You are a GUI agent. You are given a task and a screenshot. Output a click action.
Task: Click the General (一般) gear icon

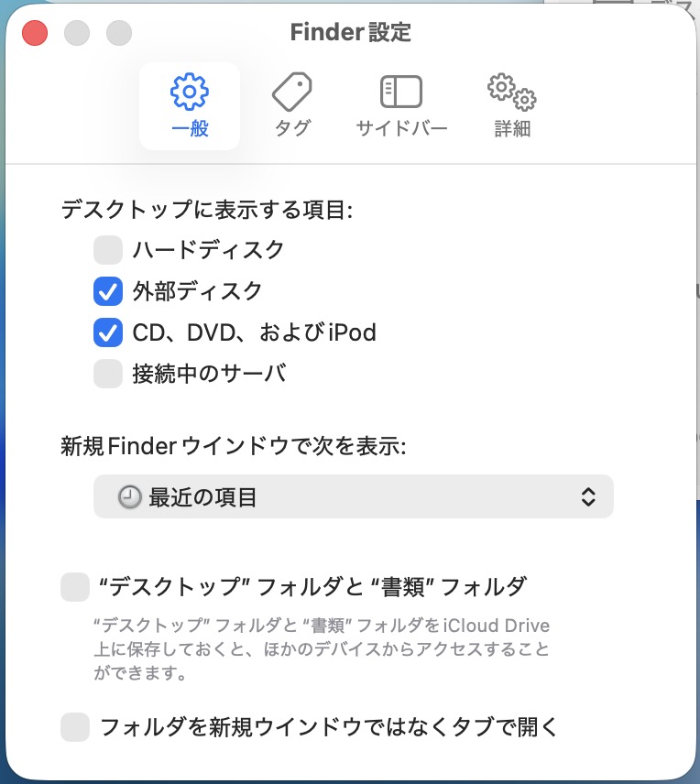(190, 93)
